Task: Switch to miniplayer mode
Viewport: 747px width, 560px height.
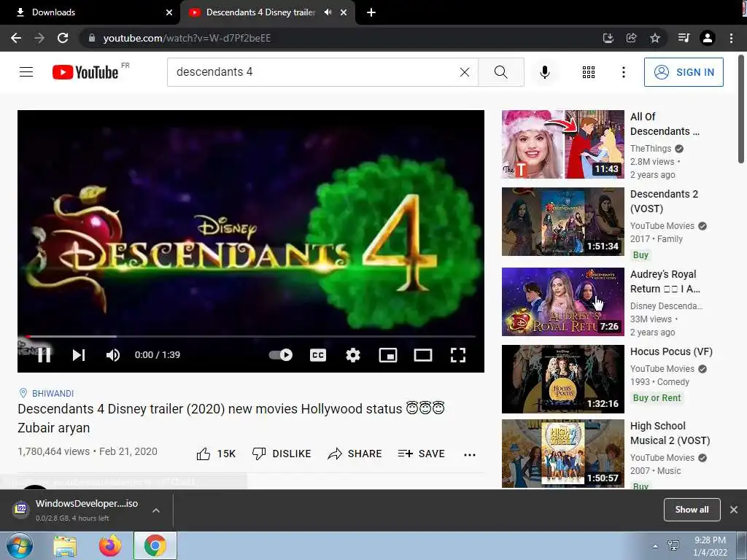Action: coord(388,355)
